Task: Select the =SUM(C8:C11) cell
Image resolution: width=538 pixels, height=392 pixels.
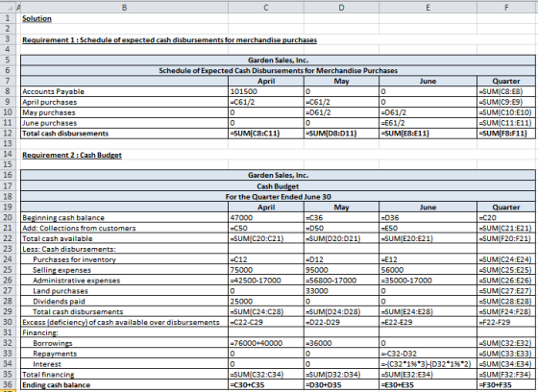Action: tap(266, 134)
